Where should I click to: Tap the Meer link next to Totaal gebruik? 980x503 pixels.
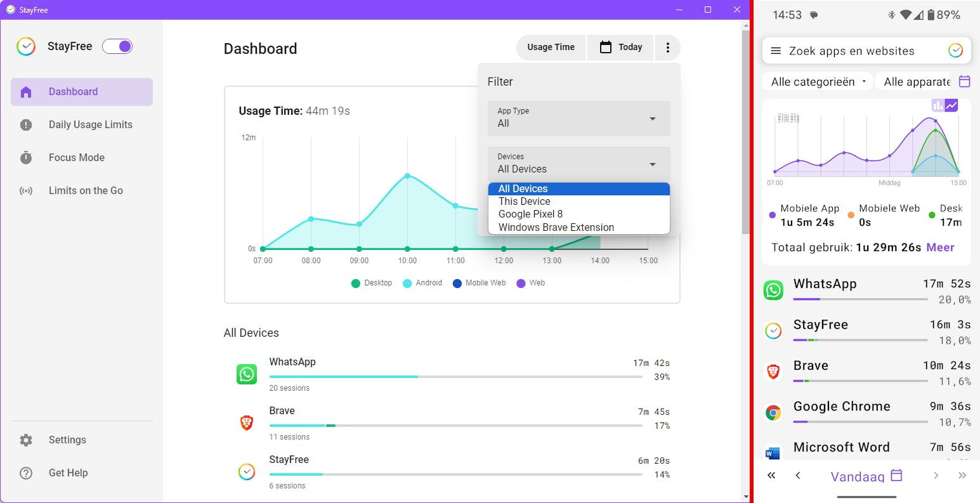pyautogui.click(x=940, y=247)
